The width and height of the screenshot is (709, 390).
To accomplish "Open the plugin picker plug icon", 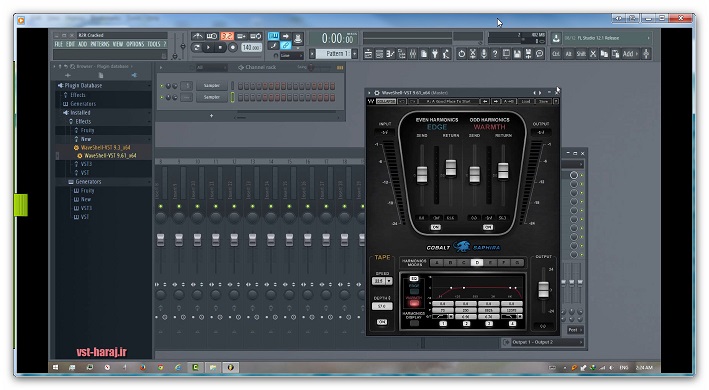I will pos(435,54).
